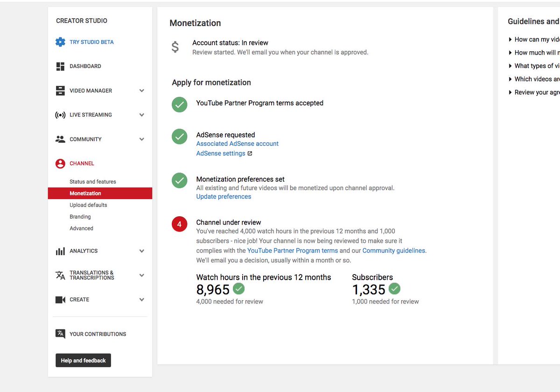Go to Dashboard in the sidebar
The width and height of the screenshot is (560, 392).
(x=85, y=66)
